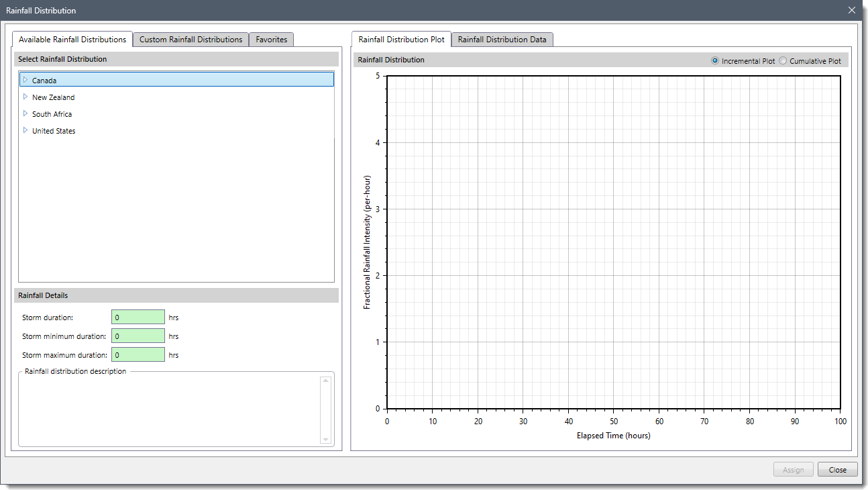
Task: Expand the Canada tree node
Action: click(x=25, y=80)
